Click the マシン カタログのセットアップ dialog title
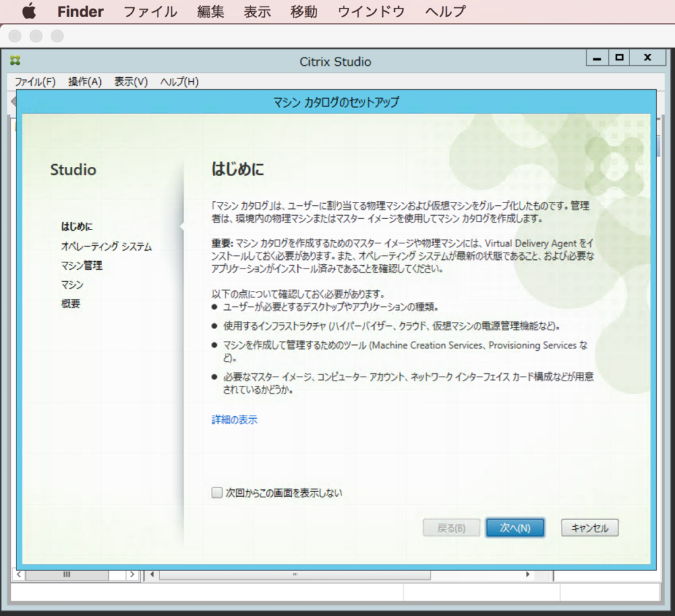Screen dimensions: 675x616 point(336,102)
